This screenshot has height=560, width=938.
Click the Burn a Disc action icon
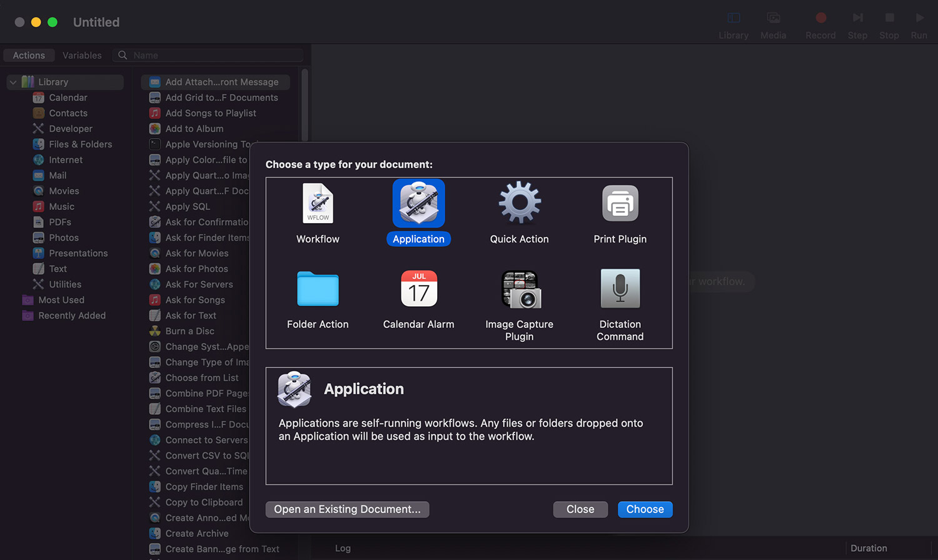tap(154, 331)
